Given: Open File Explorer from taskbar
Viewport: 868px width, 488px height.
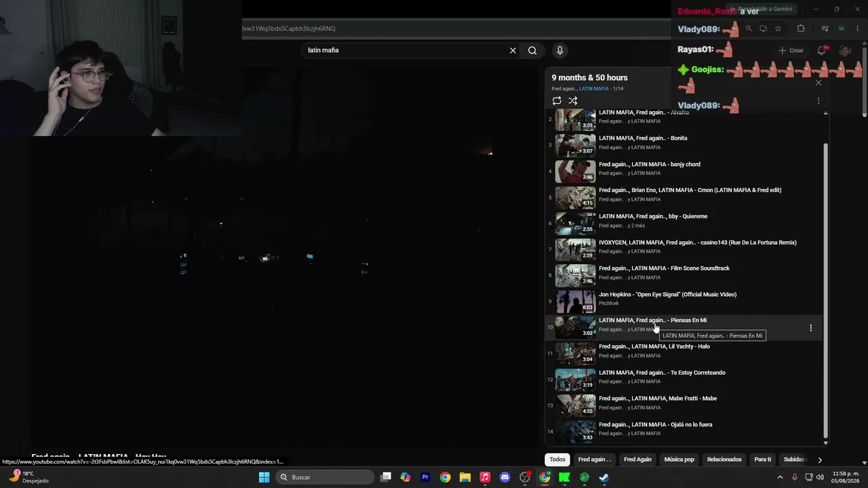Looking at the screenshot, I should click(465, 477).
